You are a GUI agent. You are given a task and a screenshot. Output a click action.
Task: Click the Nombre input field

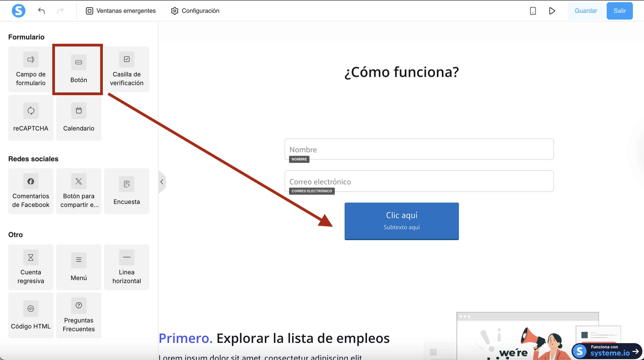pyautogui.click(x=419, y=149)
